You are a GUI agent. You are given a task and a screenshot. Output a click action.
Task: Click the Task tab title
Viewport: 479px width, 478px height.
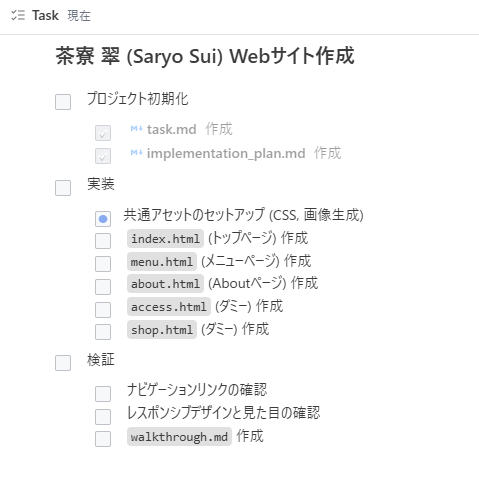(45, 15)
